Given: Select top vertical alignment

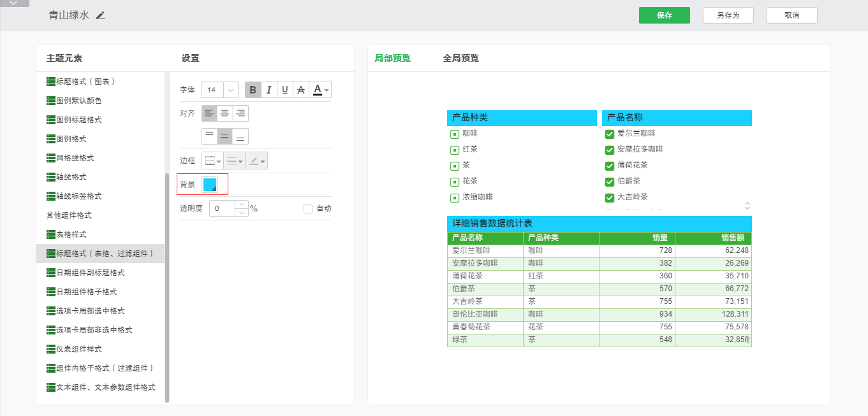Looking at the screenshot, I should (x=210, y=136).
